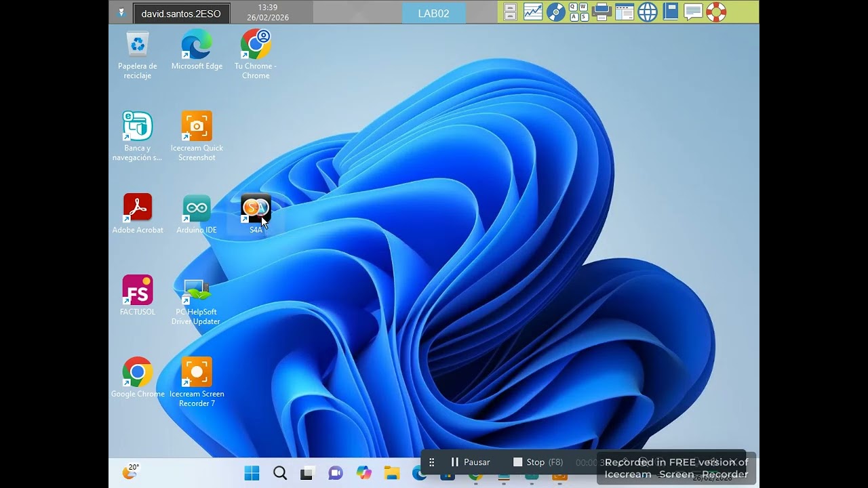Open the QWAS keyboard toolbar icon
The image size is (868, 488).
pos(578,12)
